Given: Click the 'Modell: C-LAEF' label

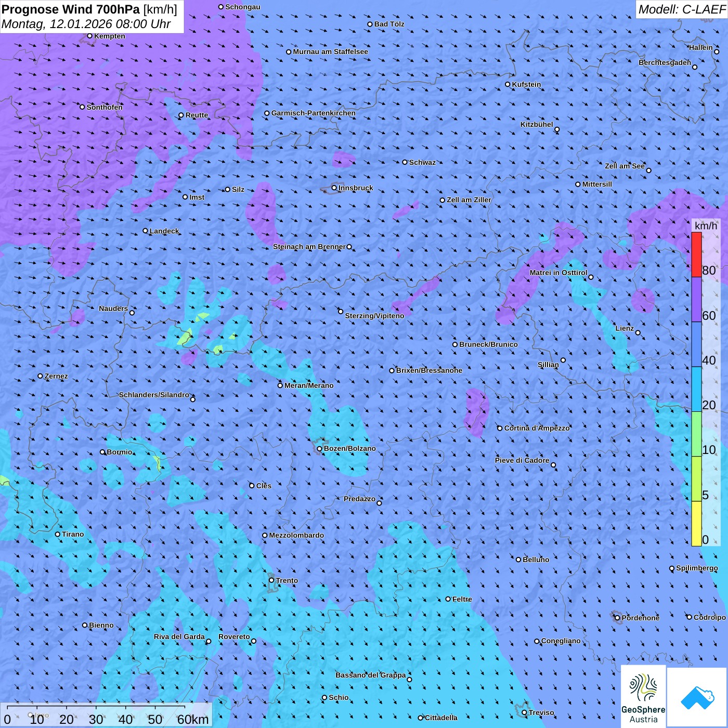Looking at the screenshot, I should pos(682,9).
